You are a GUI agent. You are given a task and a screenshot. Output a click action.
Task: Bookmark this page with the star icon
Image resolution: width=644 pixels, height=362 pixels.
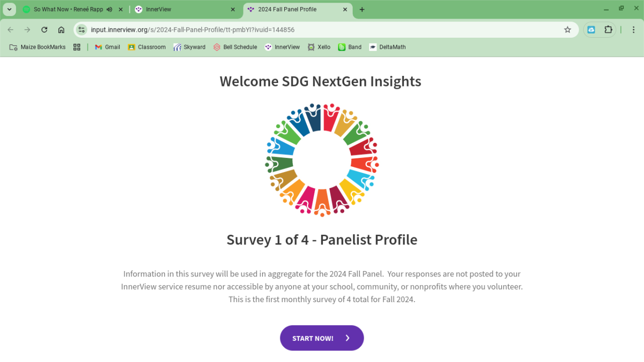[568, 30]
